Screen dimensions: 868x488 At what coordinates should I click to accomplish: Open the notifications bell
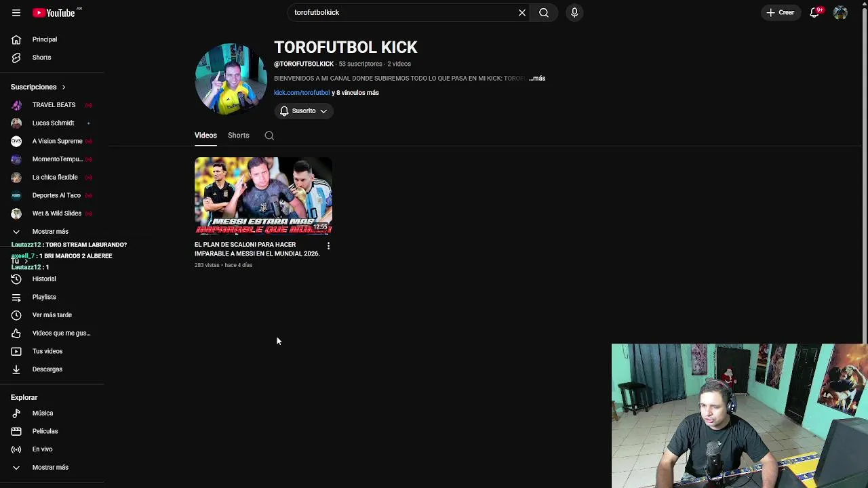[x=815, y=12]
